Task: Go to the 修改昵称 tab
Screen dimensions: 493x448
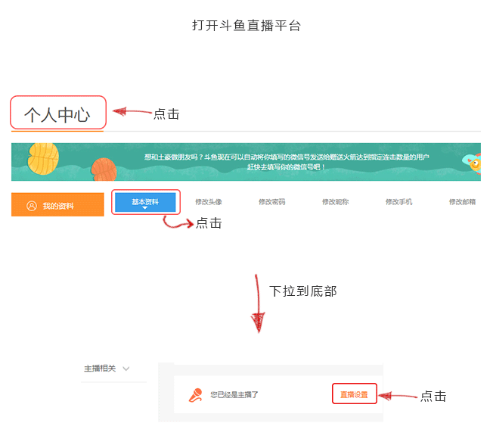Action: point(336,201)
